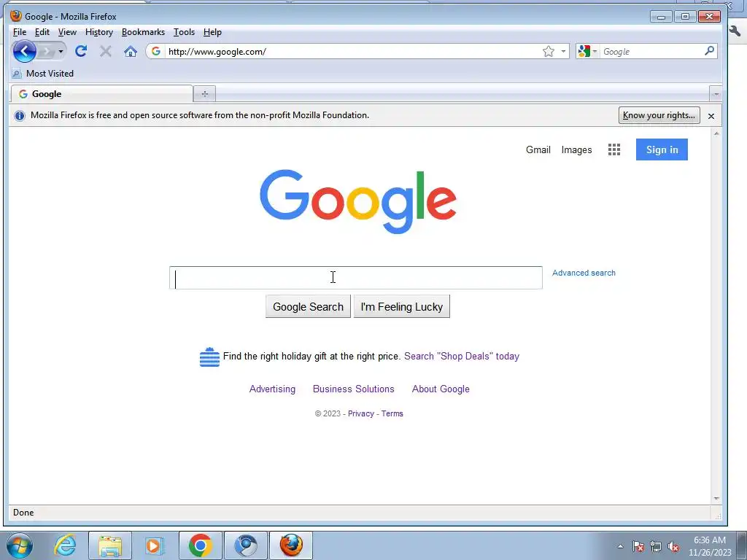747x560 pixels.
Task: Launch Internet Explorer from the taskbar
Action: click(65, 545)
